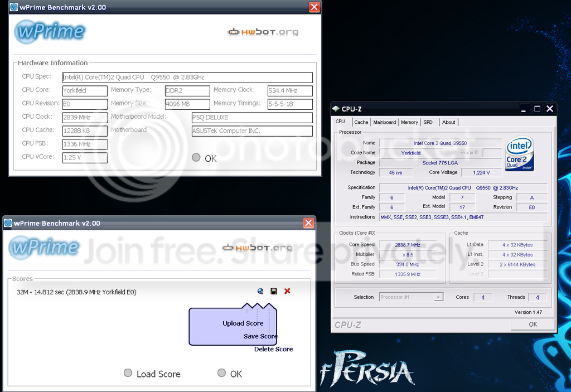Click the CPU Core Yorkfield field
Image resolution: width=571 pixels, height=392 pixels.
85,91
